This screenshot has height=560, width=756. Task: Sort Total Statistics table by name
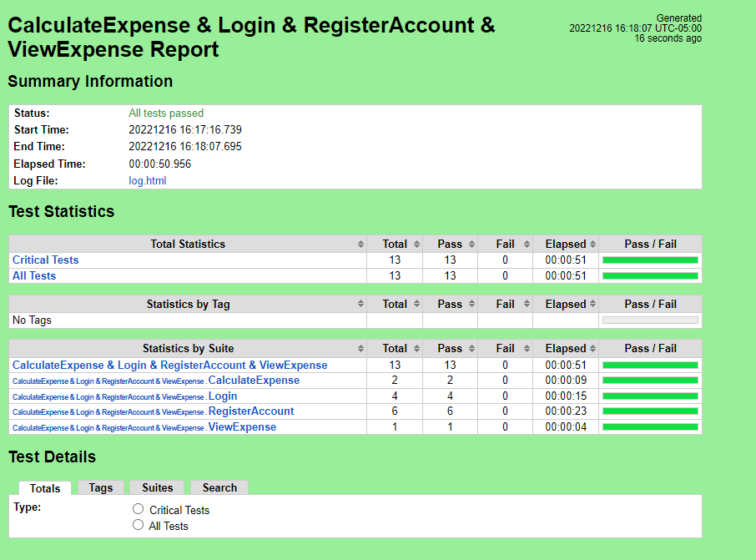360,244
